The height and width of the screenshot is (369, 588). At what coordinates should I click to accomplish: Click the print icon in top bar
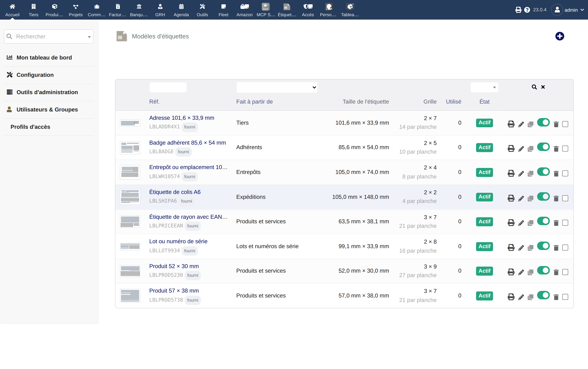pos(518,10)
